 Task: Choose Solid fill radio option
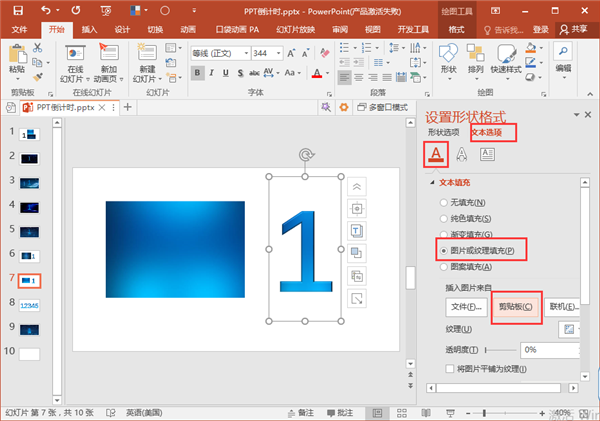(x=443, y=219)
